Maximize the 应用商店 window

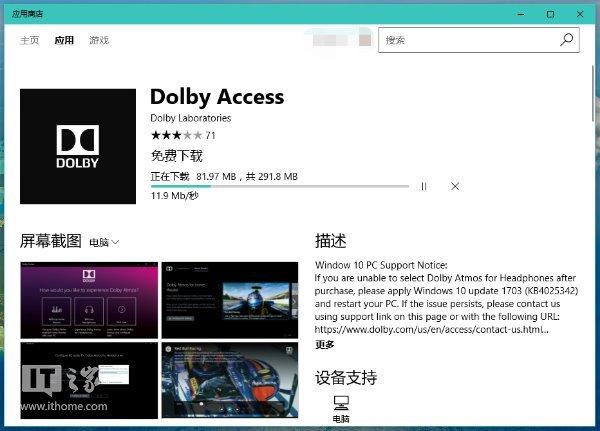point(550,14)
